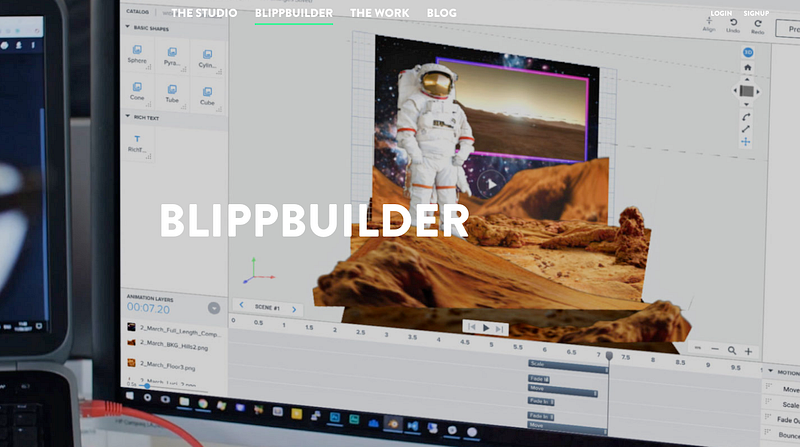Select layer 2_March_BKG_Hills2.png

point(174,345)
